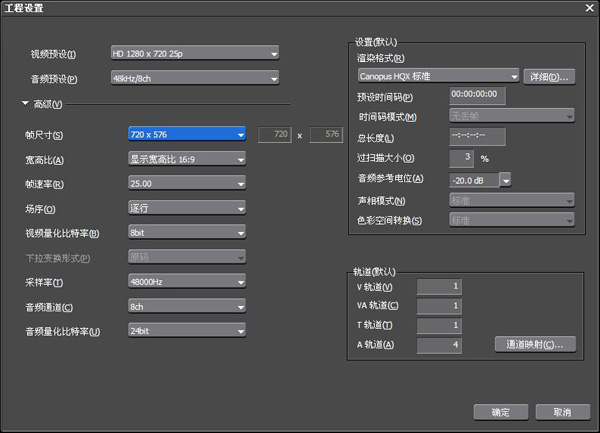The image size is (600, 433).
Task: Open the 帧尺寸 720 x 576 dropdown
Action: [187, 134]
